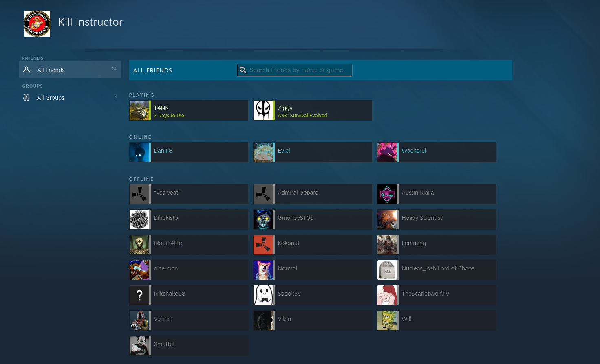Click Pilkshake08's question mark avatar
This screenshot has height=364, width=600.
click(139, 295)
